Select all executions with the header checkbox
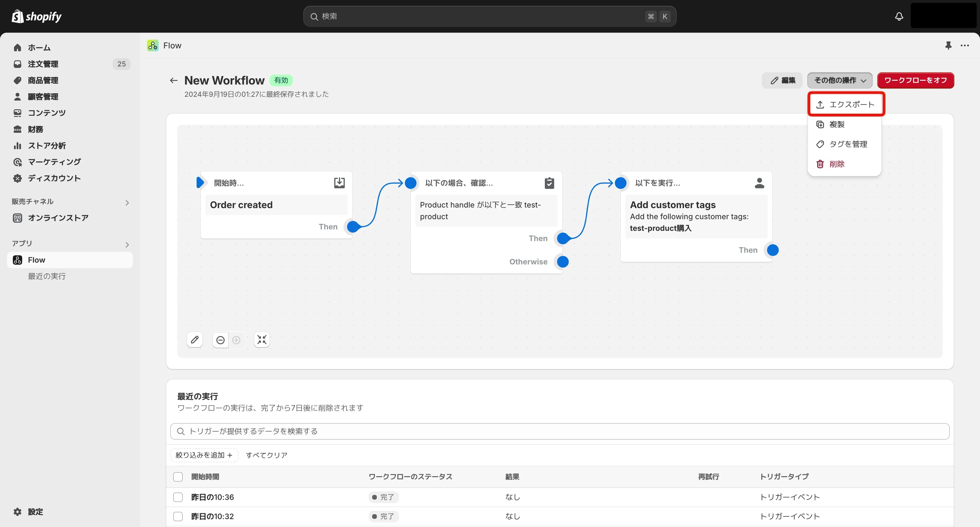 pos(178,477)
